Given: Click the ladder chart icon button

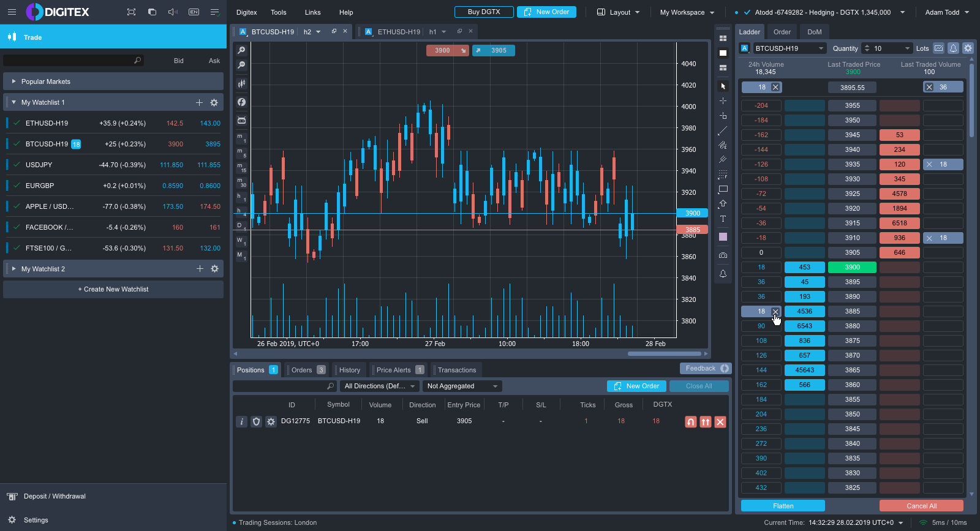Looking at the screenshot, I should coord(939,48).
